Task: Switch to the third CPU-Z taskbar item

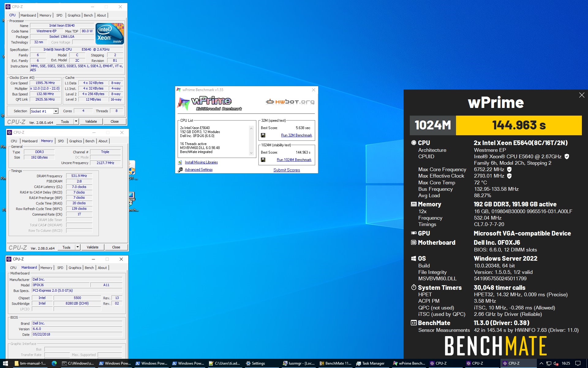Action: coord(519,363)
